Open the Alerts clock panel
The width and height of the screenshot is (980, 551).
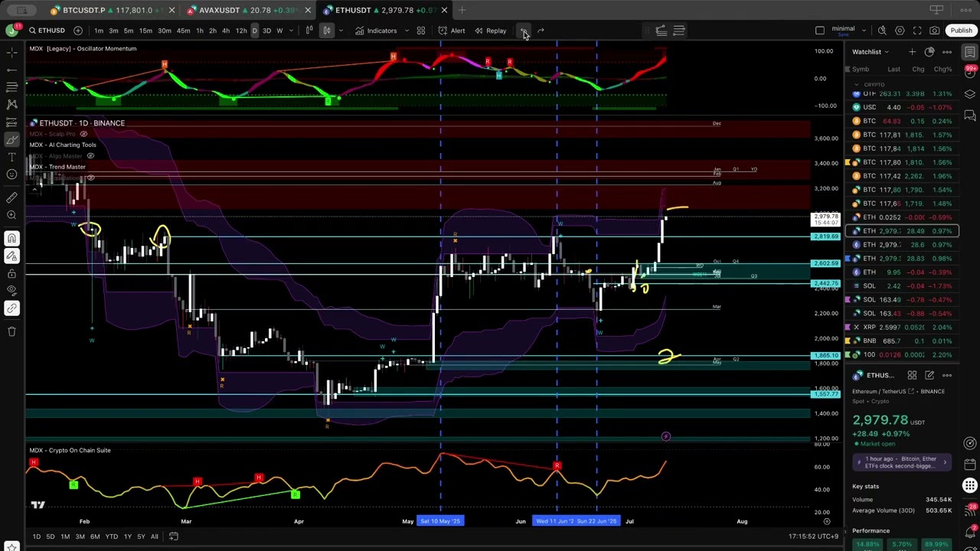point(970,73)
